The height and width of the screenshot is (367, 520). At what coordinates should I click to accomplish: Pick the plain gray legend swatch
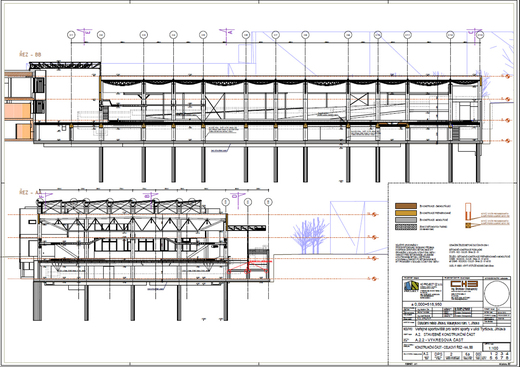click(406, 220)
